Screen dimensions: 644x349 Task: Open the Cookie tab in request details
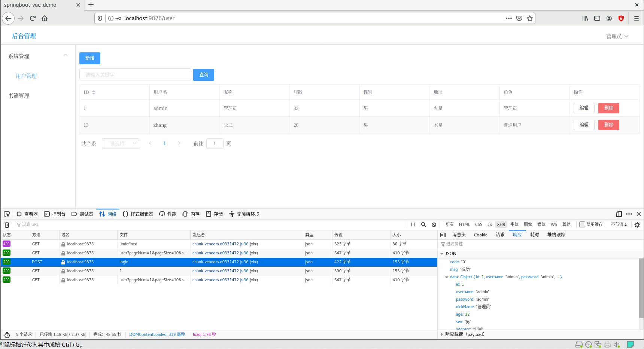(x=480, y=235)
